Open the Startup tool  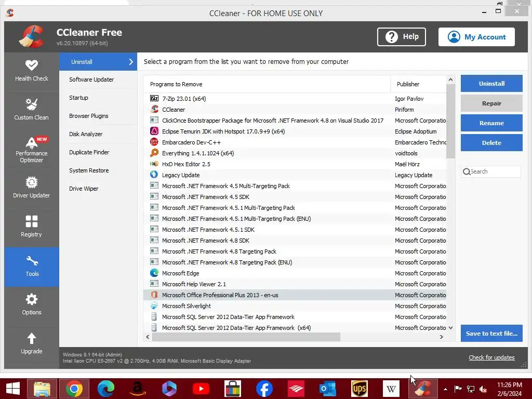point(98,98)
